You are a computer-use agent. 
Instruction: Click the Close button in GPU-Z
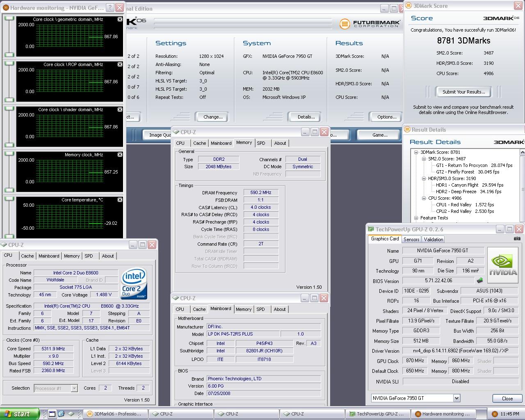[507, 398]
